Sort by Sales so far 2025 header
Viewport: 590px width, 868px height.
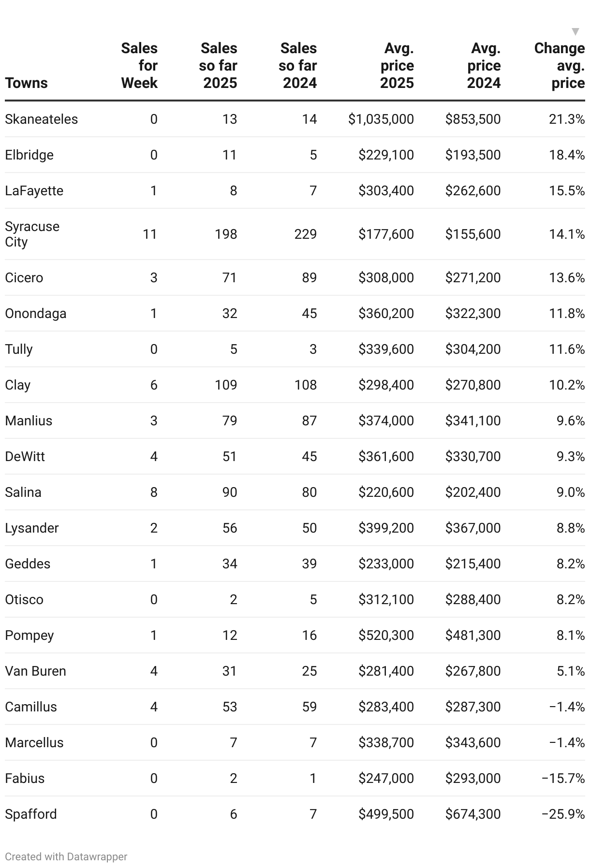click(x=218, y=66)
